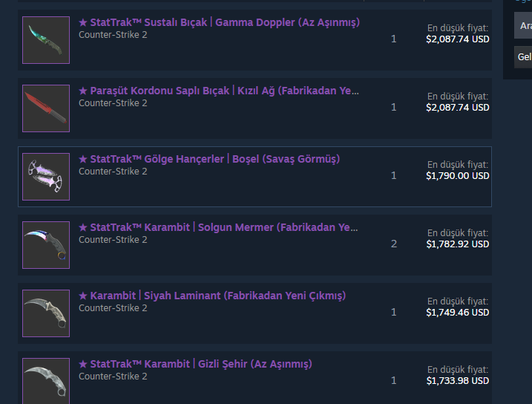Screen dimensions: 532x404
Task: Open the Paraşüt Kordonu Saplı Bıçak listing
Action: point(219,91)
